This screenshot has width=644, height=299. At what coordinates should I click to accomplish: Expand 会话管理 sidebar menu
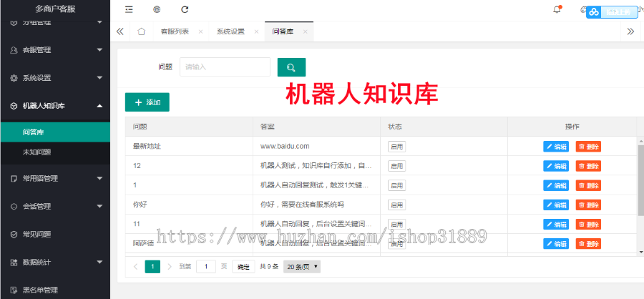tap(55, 206)
